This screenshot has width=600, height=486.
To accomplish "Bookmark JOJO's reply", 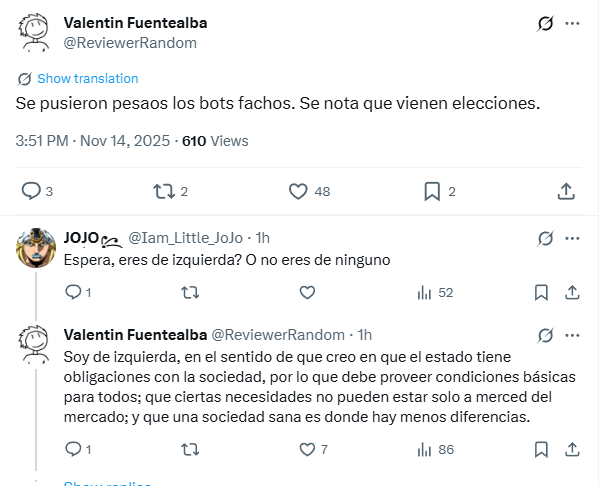I will (x=541, y=292).
